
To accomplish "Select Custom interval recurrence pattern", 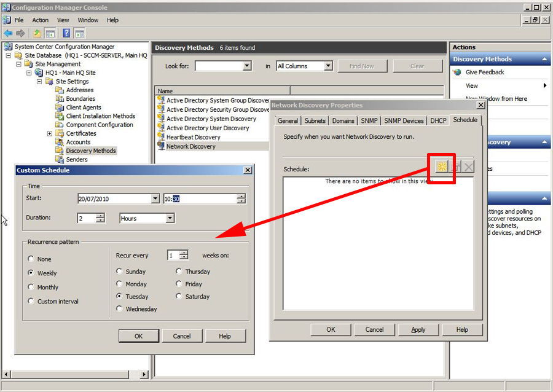I will pos(31,301).
